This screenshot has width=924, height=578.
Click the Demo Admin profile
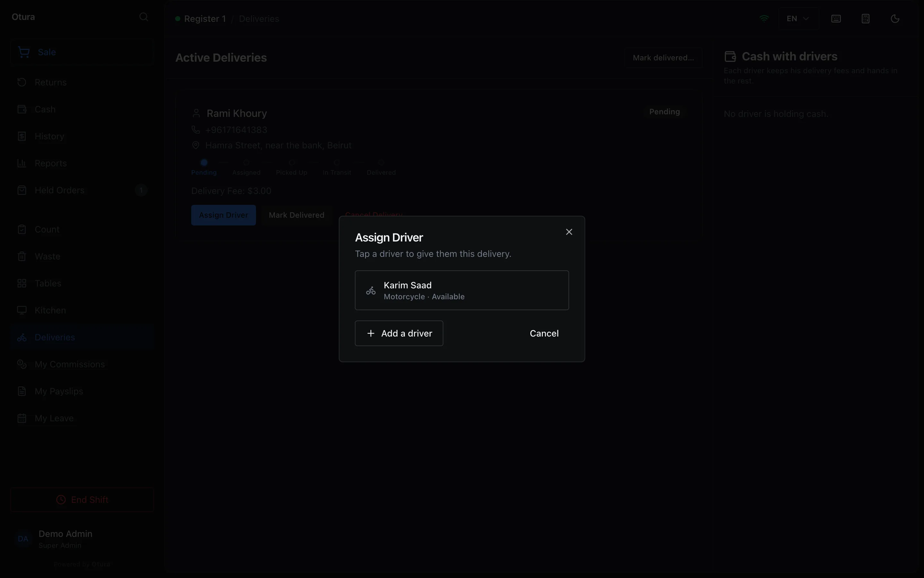82,539
